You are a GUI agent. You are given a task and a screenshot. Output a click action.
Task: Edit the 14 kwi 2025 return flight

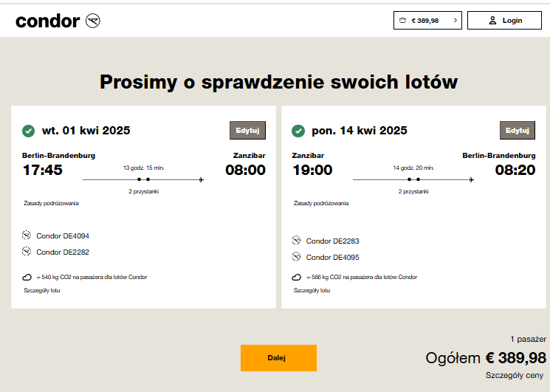518,131
